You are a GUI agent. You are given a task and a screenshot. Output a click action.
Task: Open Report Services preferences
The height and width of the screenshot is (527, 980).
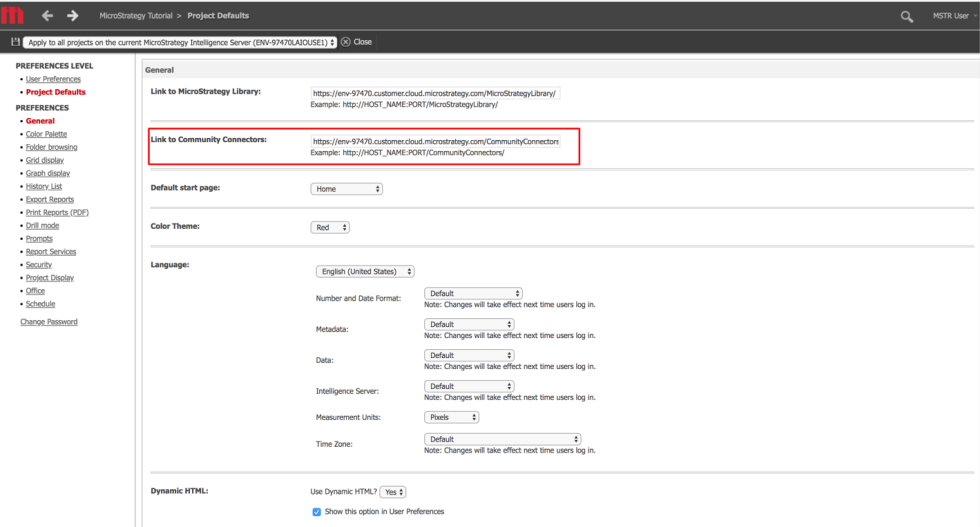[51, 251]
